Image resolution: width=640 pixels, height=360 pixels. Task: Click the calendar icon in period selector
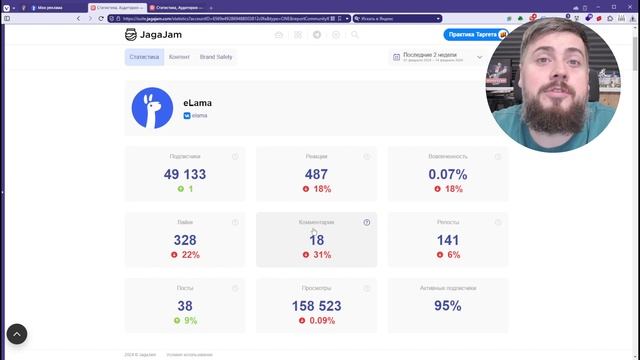coord(396,57)
